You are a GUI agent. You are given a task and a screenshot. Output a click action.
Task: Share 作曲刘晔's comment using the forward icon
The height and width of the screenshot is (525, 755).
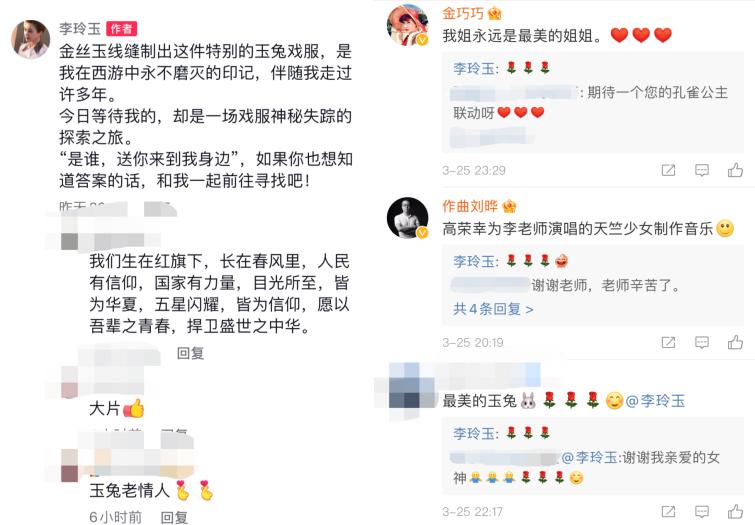pos(668,342)
